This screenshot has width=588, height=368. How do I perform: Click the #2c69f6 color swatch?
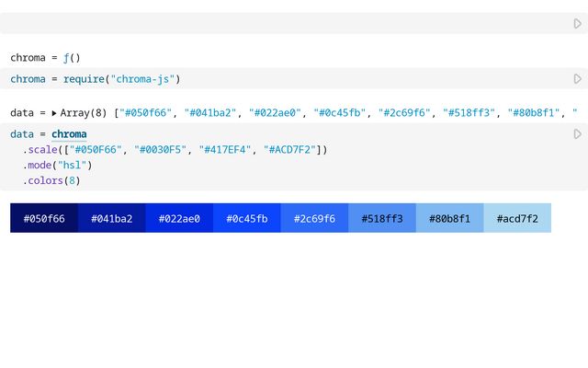(x=314, y=218)
